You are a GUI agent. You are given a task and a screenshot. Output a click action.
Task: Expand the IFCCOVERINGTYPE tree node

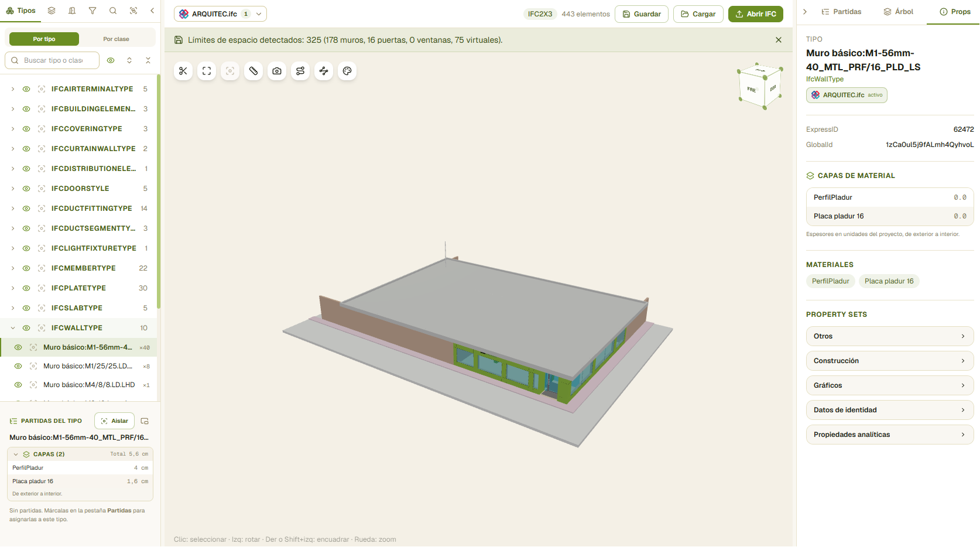(13, 129)
